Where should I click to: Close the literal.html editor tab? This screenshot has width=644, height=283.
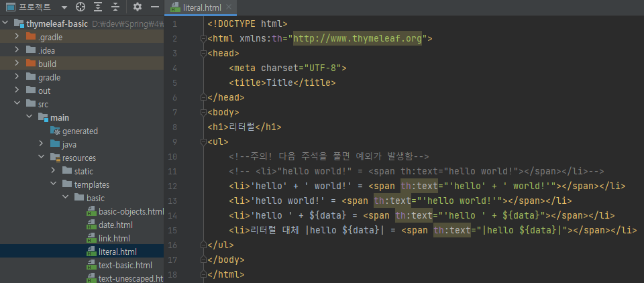point(229,7)
